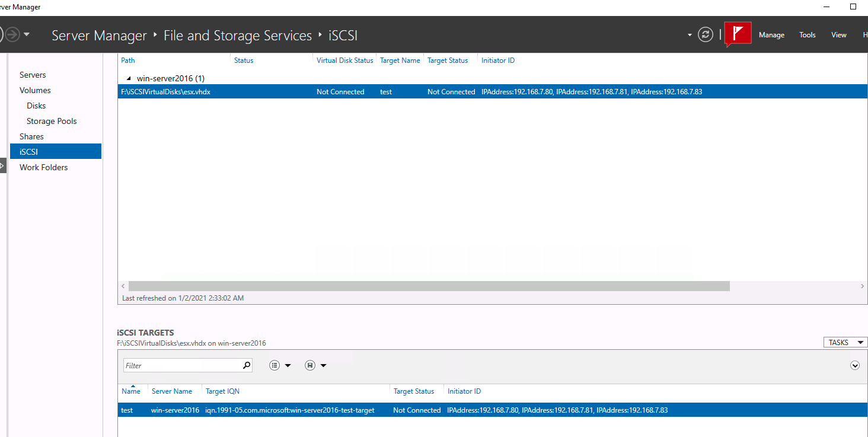This screenshot has height=437, width=868.
Task: Sort virtual disks by Target Status column
Action: coord(448,60)
